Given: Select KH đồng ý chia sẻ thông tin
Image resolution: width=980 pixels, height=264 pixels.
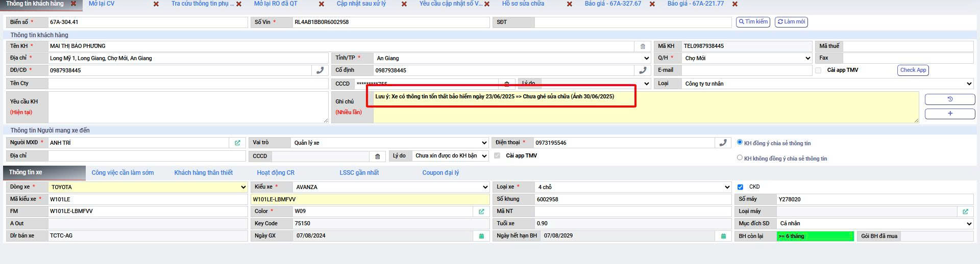Looking at the screenshot, I should pyautogui.click(x=740, y=143).
